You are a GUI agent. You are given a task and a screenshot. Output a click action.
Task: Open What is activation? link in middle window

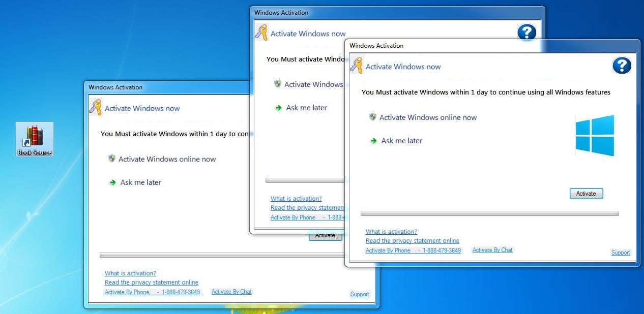click(296, 199)
